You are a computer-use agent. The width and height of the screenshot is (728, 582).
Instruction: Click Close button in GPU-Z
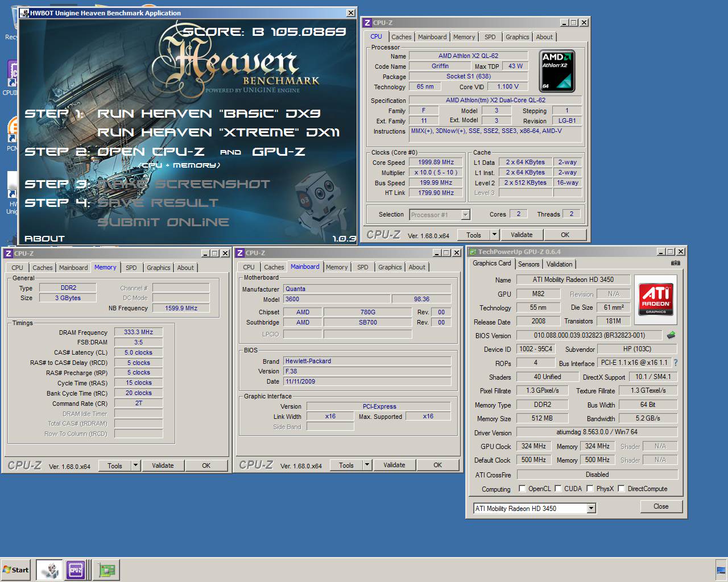[661, 506]
